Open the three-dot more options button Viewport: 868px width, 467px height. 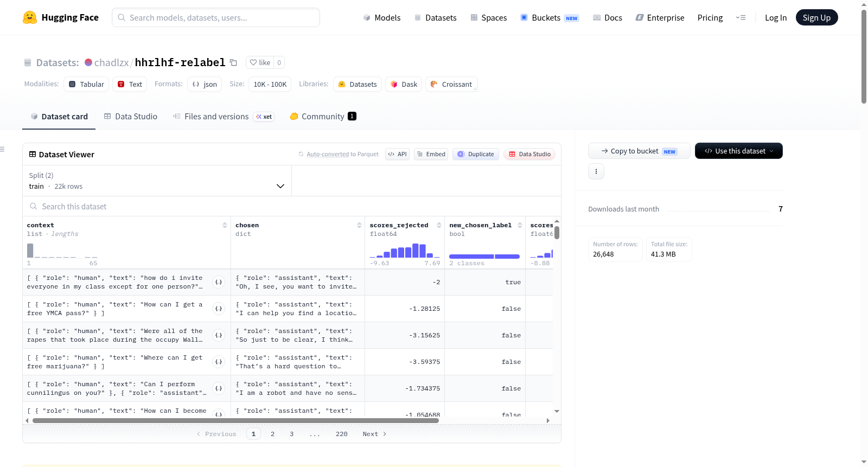tap(596, 171)
